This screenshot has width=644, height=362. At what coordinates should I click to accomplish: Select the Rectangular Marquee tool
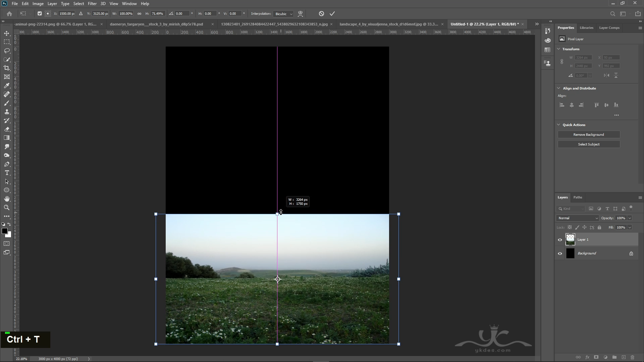click(x=7, y=42)
